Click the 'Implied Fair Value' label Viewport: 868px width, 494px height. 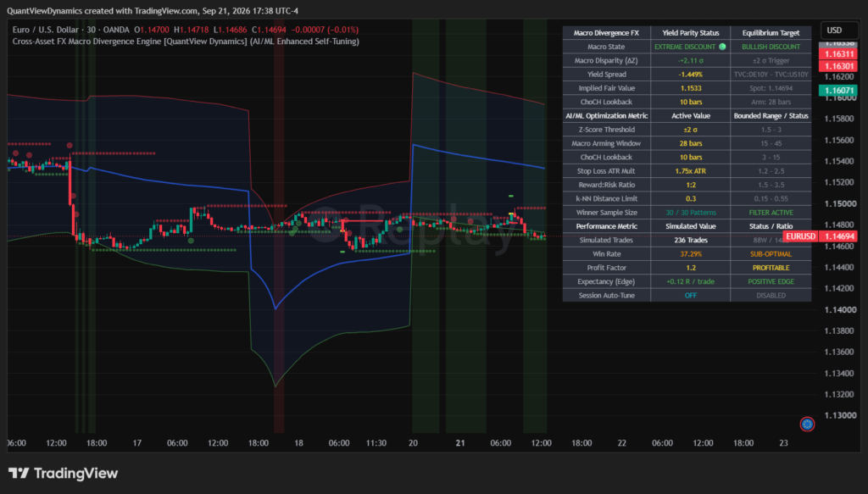(x=606, y=88)
